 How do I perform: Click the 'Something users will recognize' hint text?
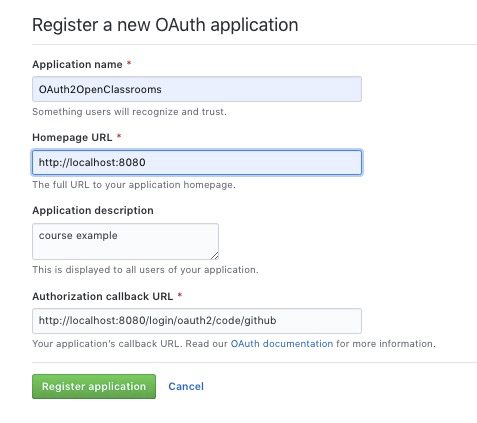(x=129, y=112)
